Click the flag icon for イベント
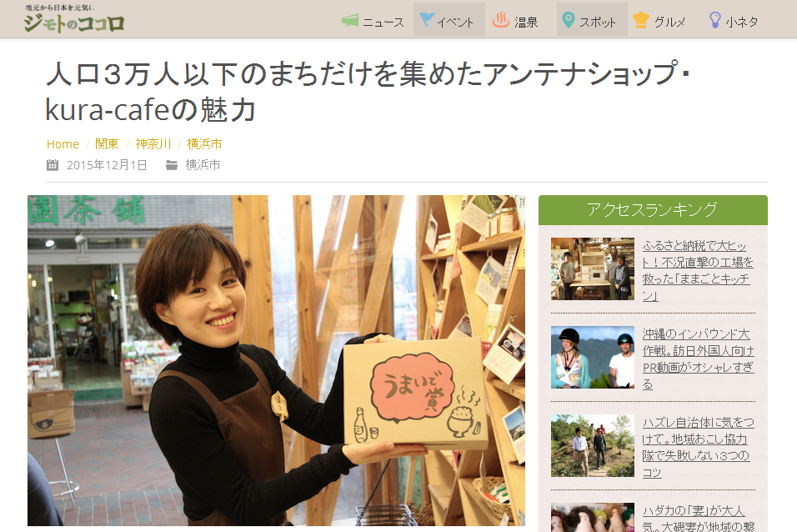The image size is (797, 532). tap(427, 19)
